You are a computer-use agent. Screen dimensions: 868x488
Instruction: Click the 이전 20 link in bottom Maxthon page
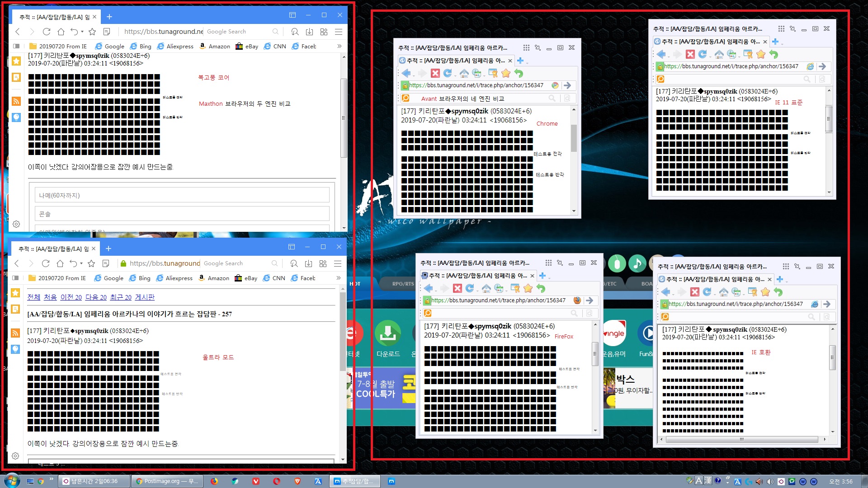click(71, 297)
